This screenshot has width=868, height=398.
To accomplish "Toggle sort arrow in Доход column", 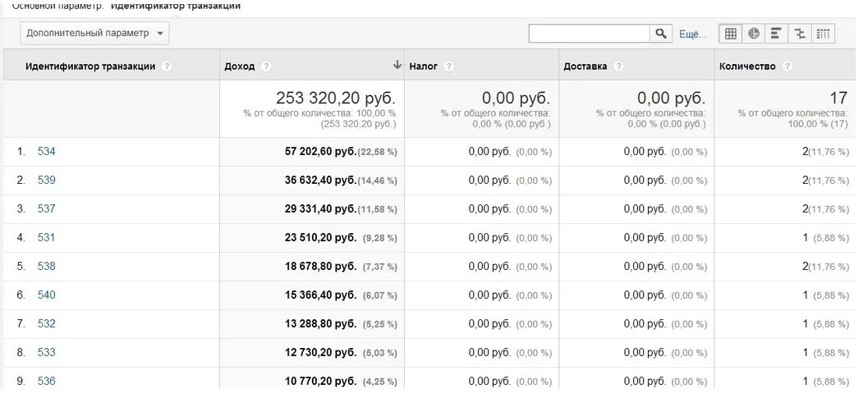I will 397,66.
